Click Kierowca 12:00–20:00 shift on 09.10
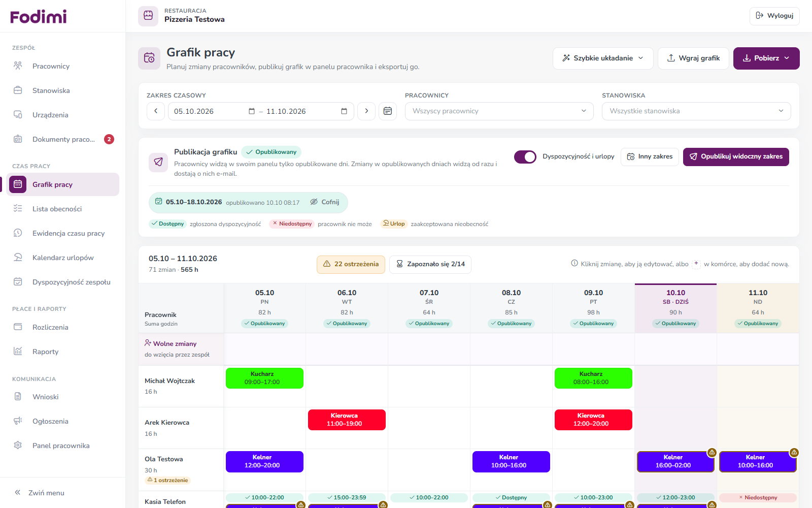Screen dimensions: 812x508 tap(593, 420)
